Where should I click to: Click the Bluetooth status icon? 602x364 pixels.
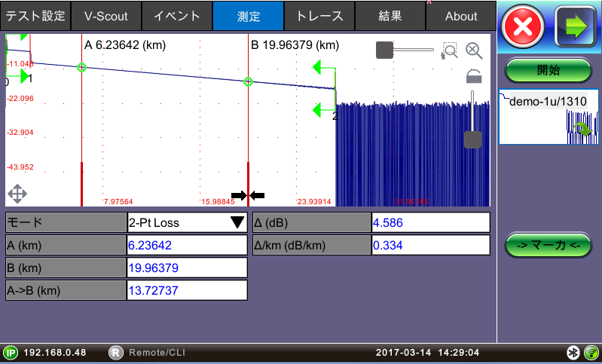(573, 353)
